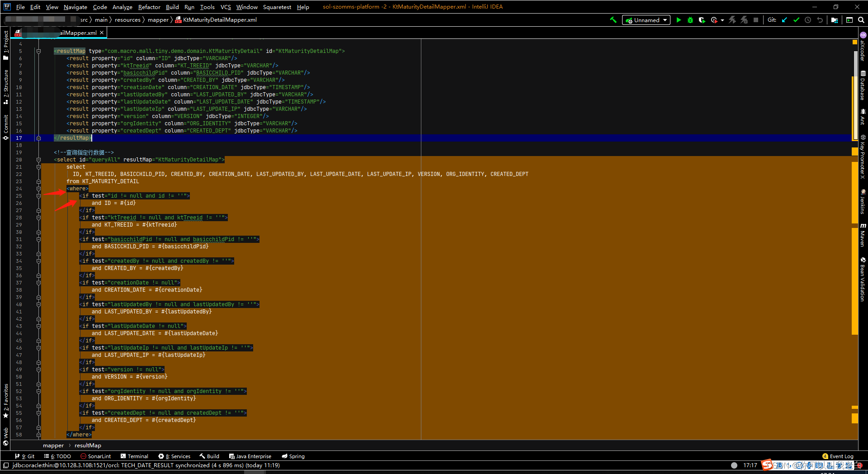
Task: Git commit green checkmark icon
Action: coord(796,20)
